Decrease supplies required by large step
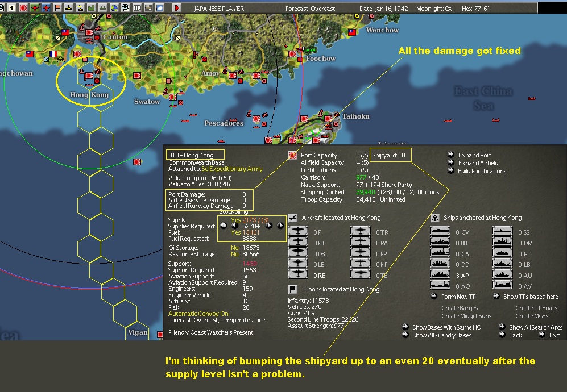 coord(224,226)
